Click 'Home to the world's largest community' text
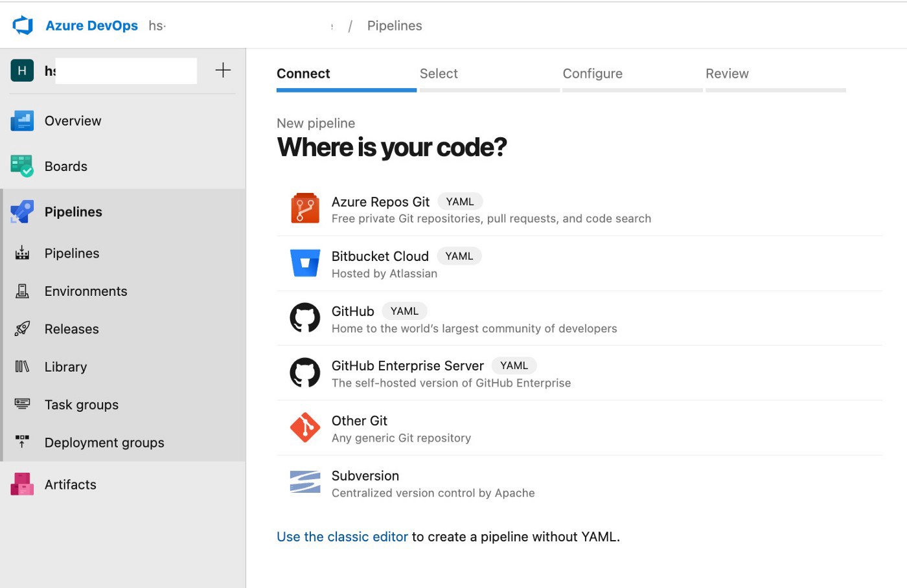The height and width of the screenshot is (588, 907). pyautogui.click(x=474, y=328)
